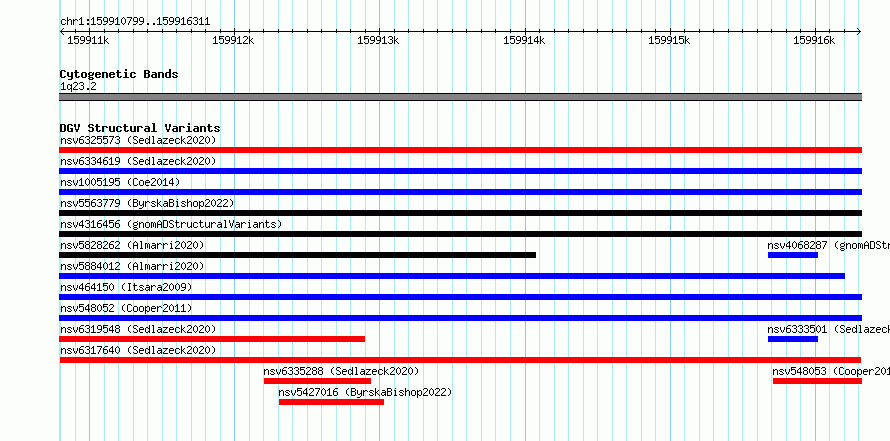Viewport: 890px width, 441px height.
Task: Click the nsv4068287 gnomAD label
Action: click(829, 245)
